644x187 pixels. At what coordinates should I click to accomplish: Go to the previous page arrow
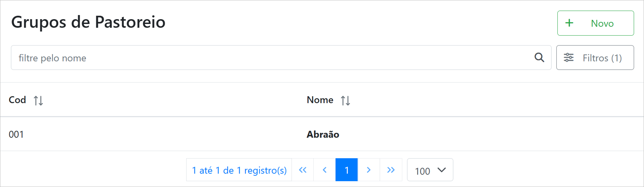[x=325, y=170]
